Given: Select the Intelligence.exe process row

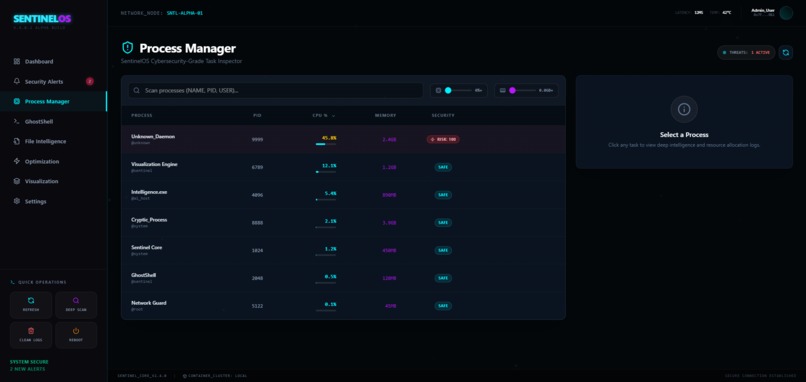Looking at the screenshot, I should pos(343,195).
